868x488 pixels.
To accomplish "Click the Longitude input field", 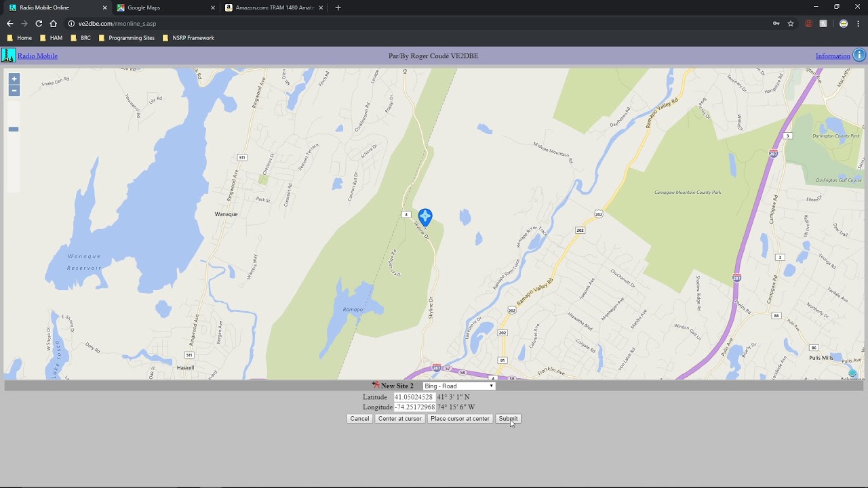I will 414,407.
